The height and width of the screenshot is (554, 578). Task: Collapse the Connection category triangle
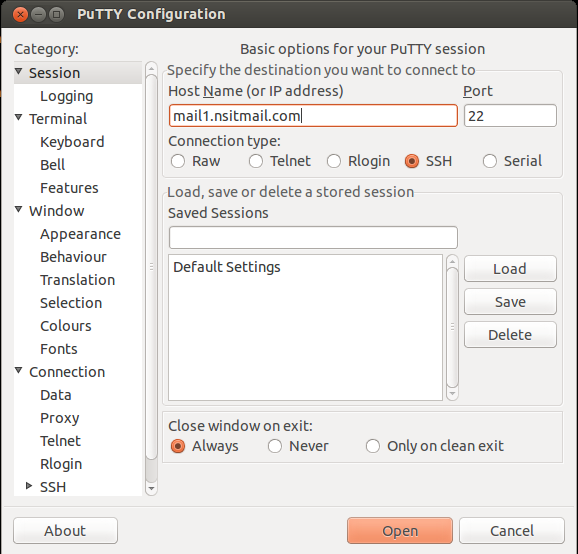coord(19,370)
